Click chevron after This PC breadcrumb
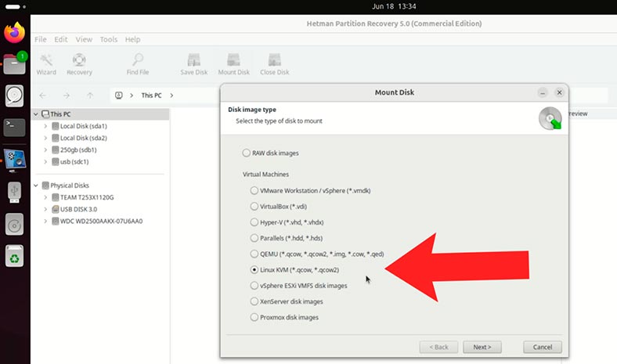The width and height of the screenshot is (617, 364). 171,96
